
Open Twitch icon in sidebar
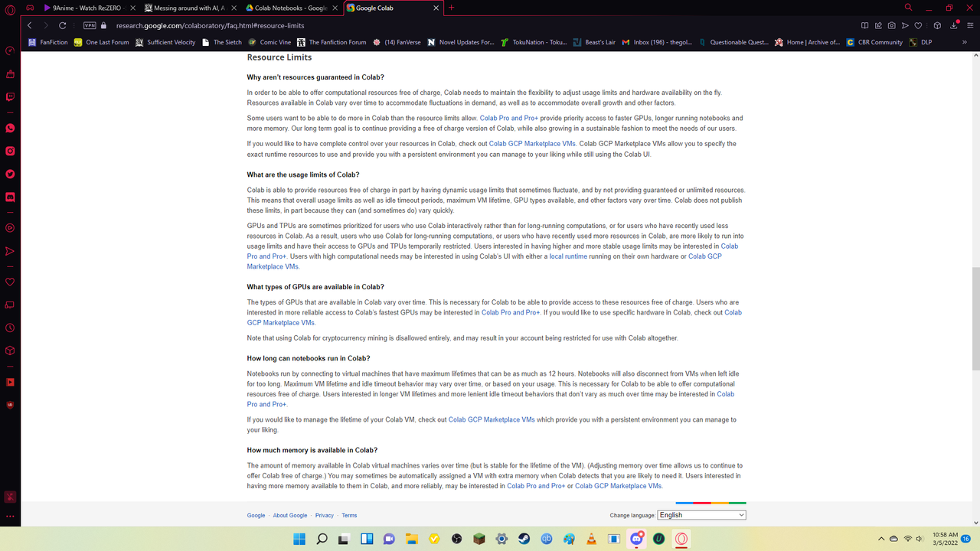click(10, 97)
